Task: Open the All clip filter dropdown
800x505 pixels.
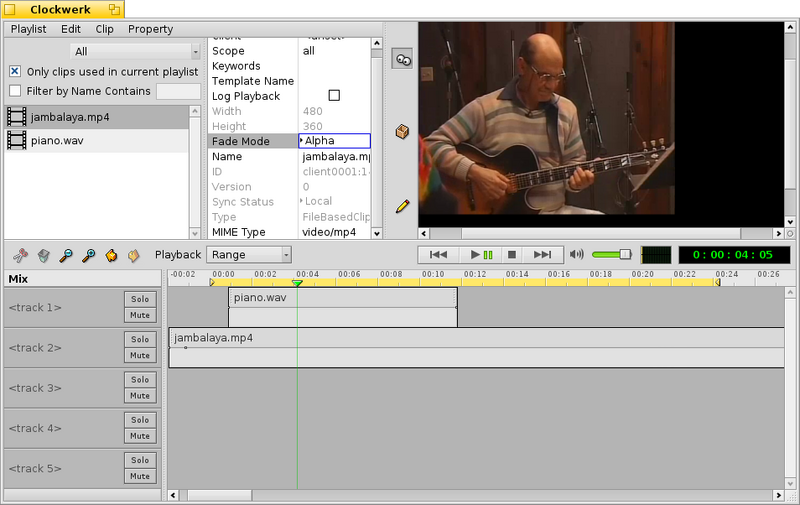Action: click(x=135, y=52)
